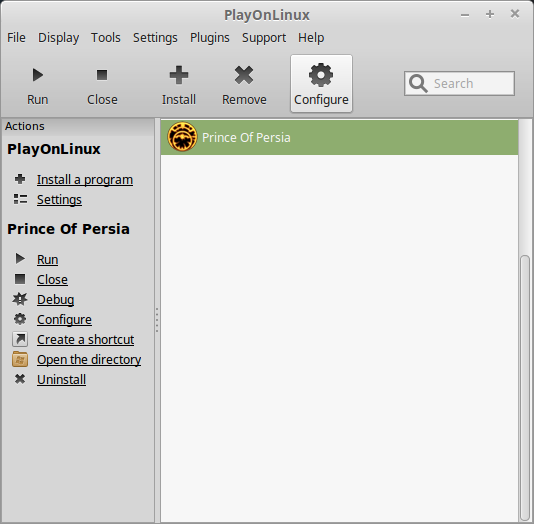Select Prince Of Persia in the program list

pyautogui.click(x=339, y=138)
